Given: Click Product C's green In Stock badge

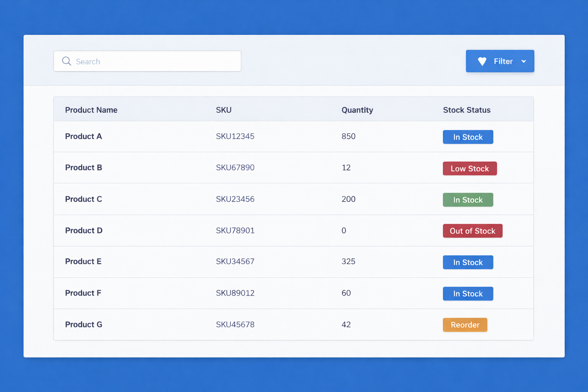Looking at the screenshot, I should point(468,200).
